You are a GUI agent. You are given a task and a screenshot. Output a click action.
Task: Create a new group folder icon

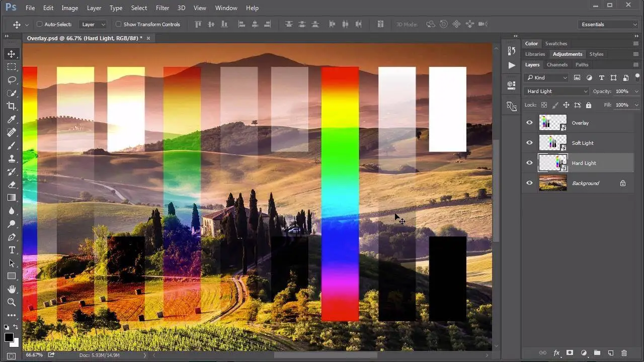click(597, 353)
